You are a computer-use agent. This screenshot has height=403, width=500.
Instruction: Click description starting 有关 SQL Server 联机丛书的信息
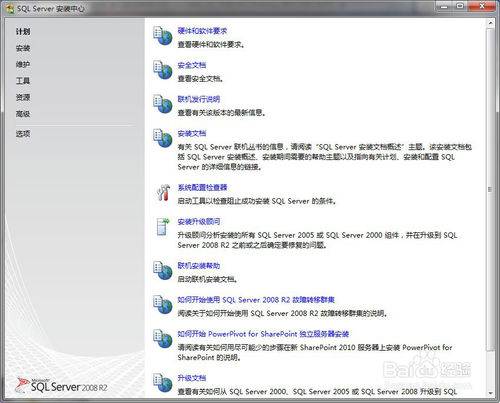[x=324, y=157]
